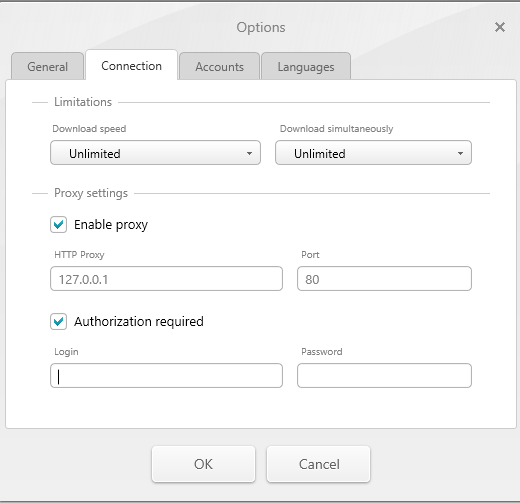Toggle the Authorization required checkbox
This screenshot has height=503, width=520.
point(58,321)
